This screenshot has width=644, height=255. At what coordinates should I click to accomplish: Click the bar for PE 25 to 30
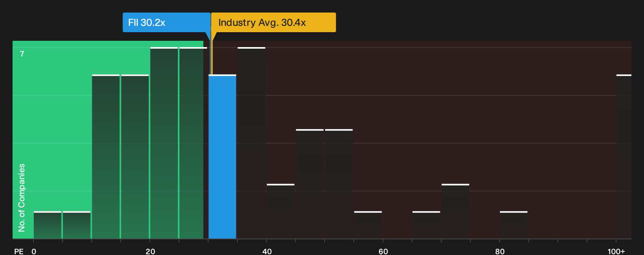[x=193, y=143]
